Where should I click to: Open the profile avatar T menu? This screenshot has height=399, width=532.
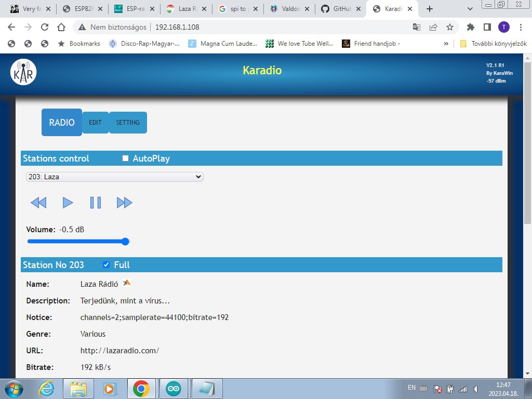pyautogui.click(x=504, y=27)
